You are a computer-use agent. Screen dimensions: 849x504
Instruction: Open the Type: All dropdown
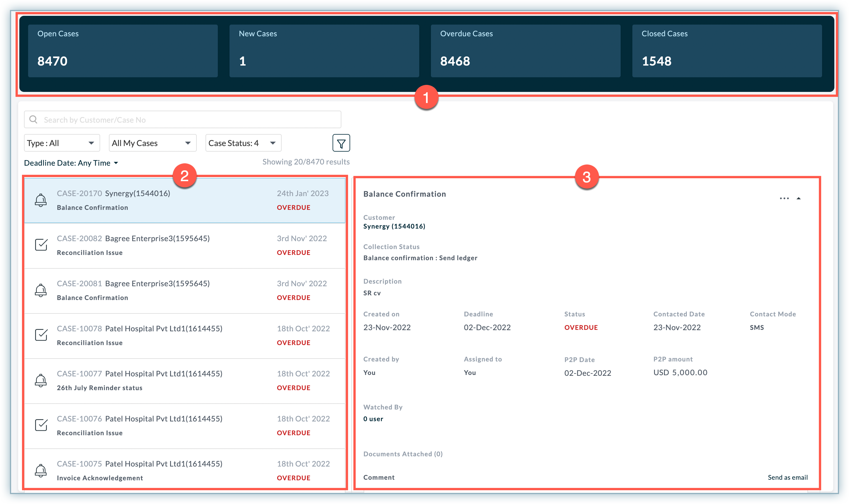pyautogui.click(x=62, y=143)
